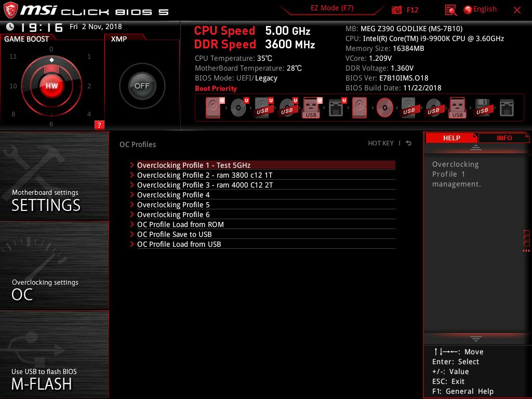Viewport: 532px width, 399px height.
Task: Click the MEG Z390 GODLIKE motherboard name
Action: (411, 29)
